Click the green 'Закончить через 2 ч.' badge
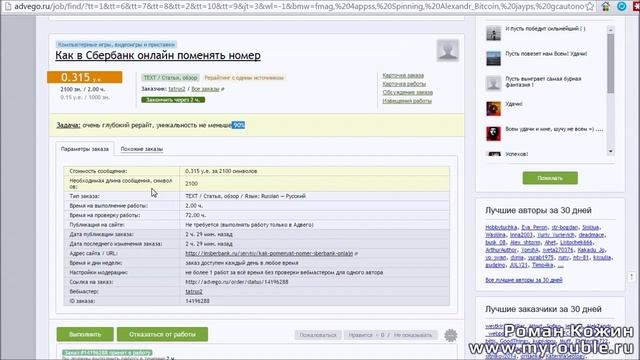This screenshot has width=640, height=360. tap(173, 100)
